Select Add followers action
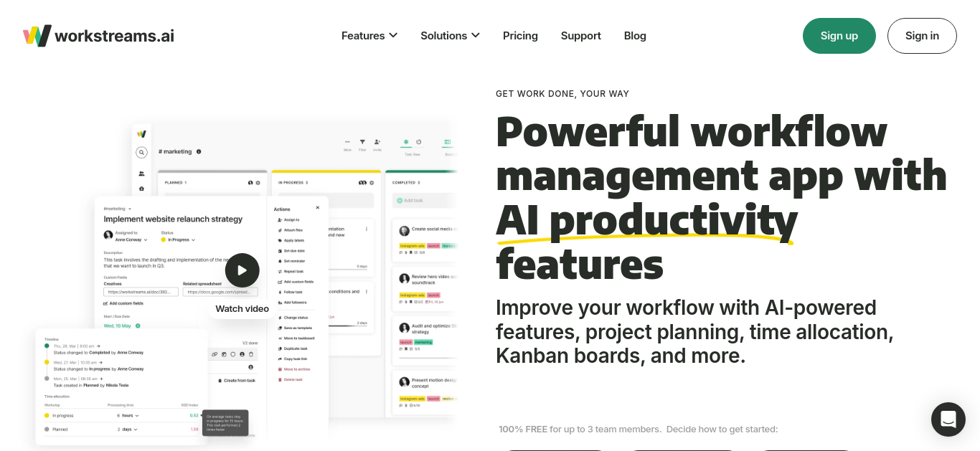 pyautogui.click(x=291, y=303)
